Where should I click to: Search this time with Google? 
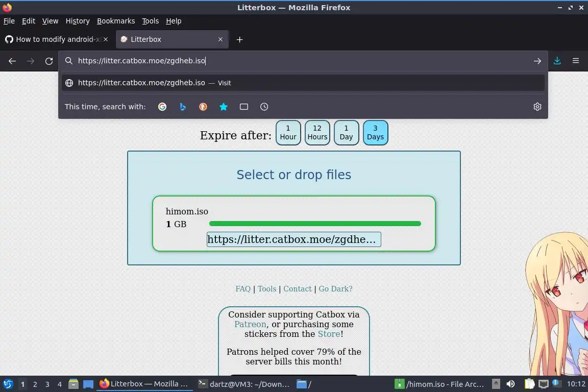pos(162,107)
